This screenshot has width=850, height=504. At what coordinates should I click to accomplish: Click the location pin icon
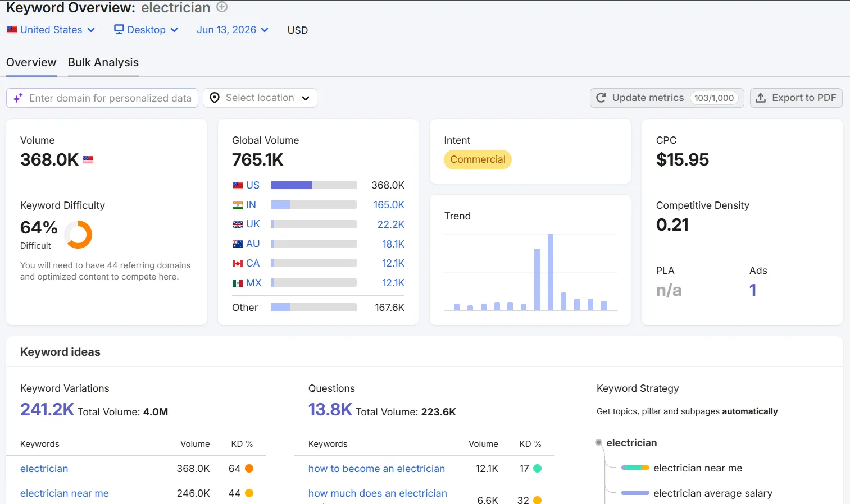tap(215, 98)
